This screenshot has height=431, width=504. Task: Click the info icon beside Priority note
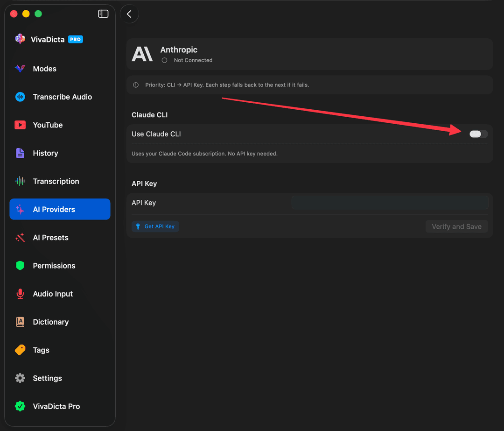[136, 85]
